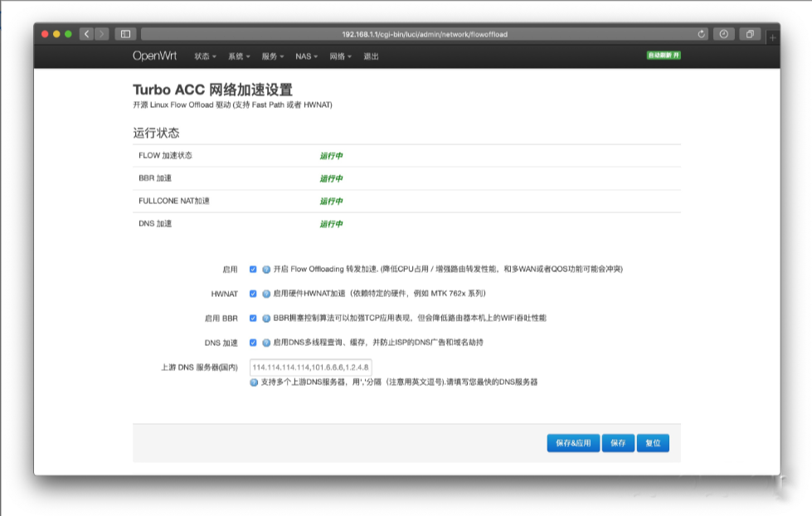Click the browser back navigation arrow
This screenshot has height=516, width=812.
coord(86,34)
